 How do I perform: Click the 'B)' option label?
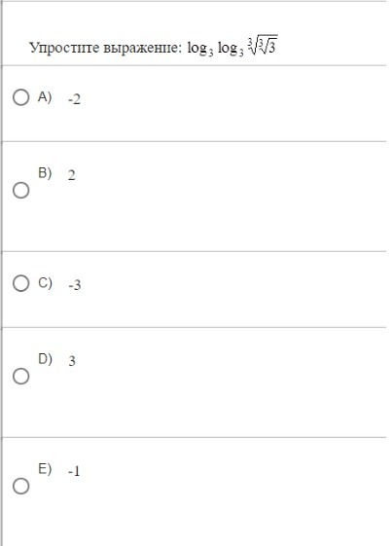pyautogui.click(x=45, y=172)
